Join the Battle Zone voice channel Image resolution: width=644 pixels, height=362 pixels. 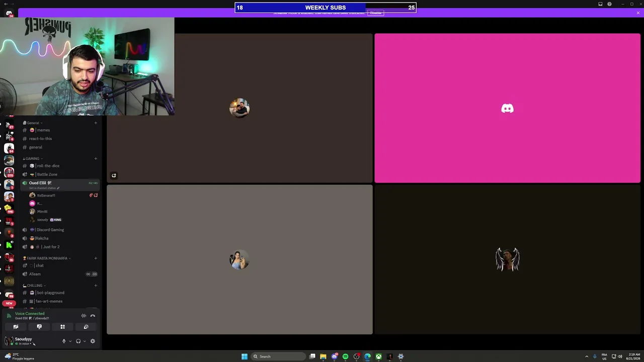pyautogui.click(x=60, y=174)
